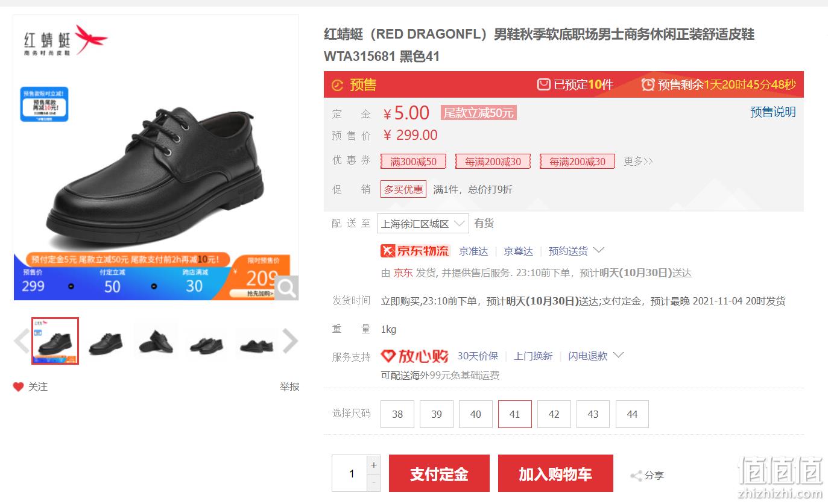
Task: Expand service options after 闪电退款
Action: coord(618,355)
